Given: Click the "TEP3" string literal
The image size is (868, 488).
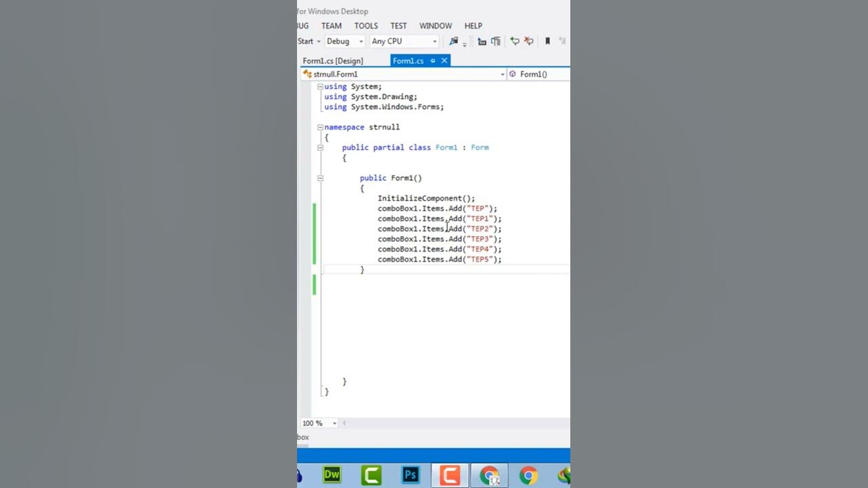Looking at the screenshot, I should (x=479, y=239).
